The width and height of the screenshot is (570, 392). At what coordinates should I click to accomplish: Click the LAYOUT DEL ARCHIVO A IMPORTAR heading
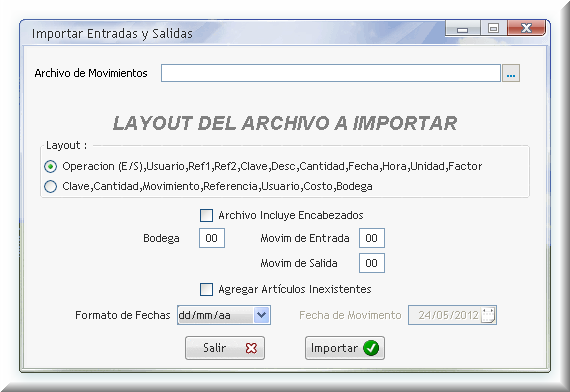285,123
